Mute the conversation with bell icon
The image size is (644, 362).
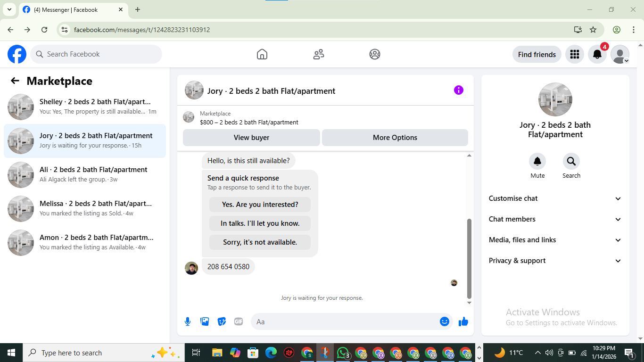coord(537,161)
